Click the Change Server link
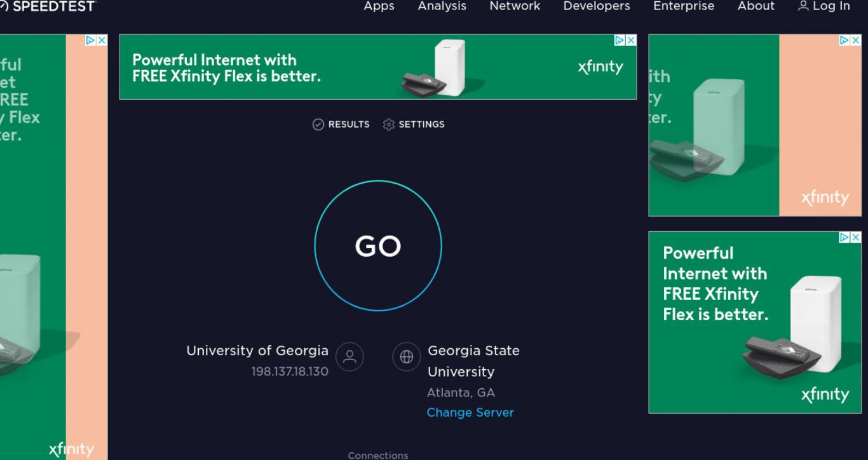The width and height of the screenshot is (868, 460). click(x=470, y=412)
